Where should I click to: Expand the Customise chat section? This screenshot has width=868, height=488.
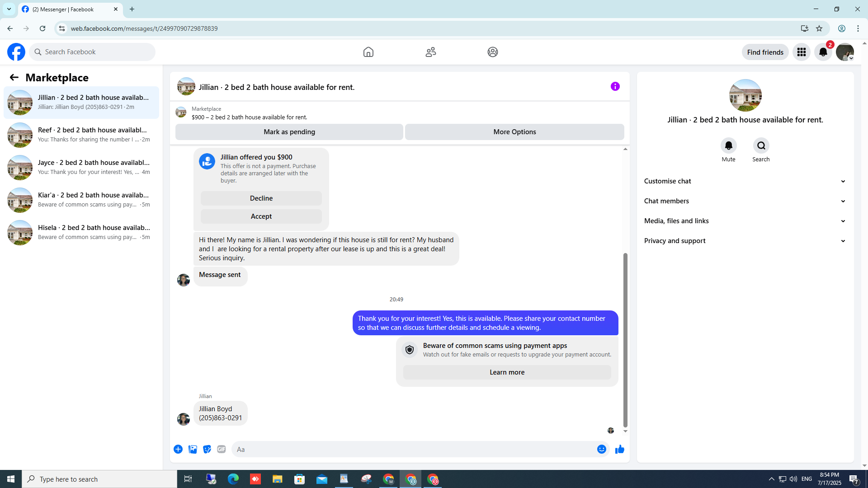pos(745,181)
